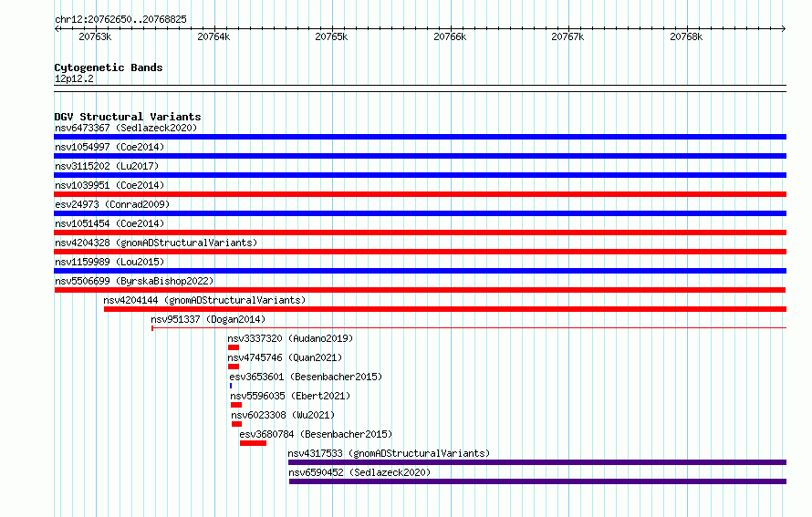The image size is (812, 517).
Task: Select the nsv3115202 (Lu2017) label
Action: tap(107, 166)
